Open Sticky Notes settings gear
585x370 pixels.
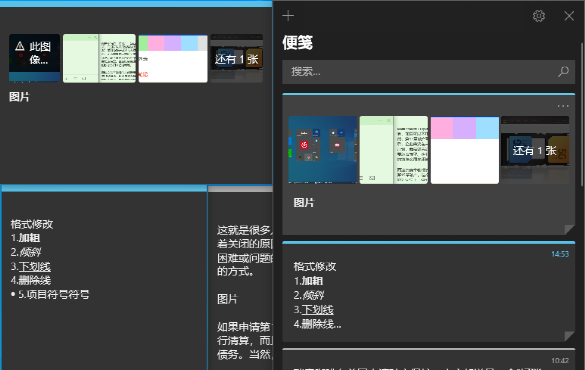tap(538, 16)
